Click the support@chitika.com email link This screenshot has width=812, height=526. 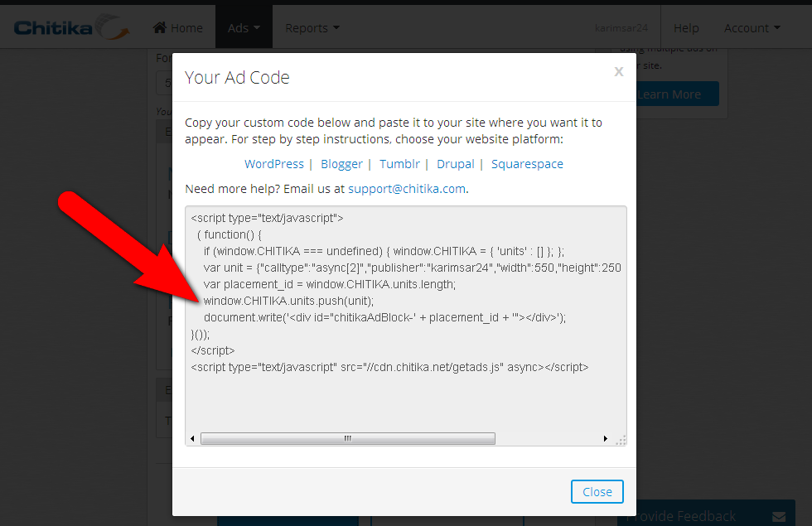pyautogui.click(x=407, y=189)
